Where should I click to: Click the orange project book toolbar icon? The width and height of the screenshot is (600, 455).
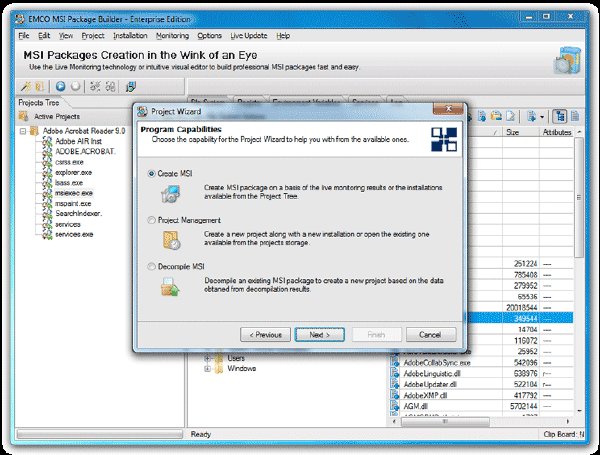click(39, 87)
